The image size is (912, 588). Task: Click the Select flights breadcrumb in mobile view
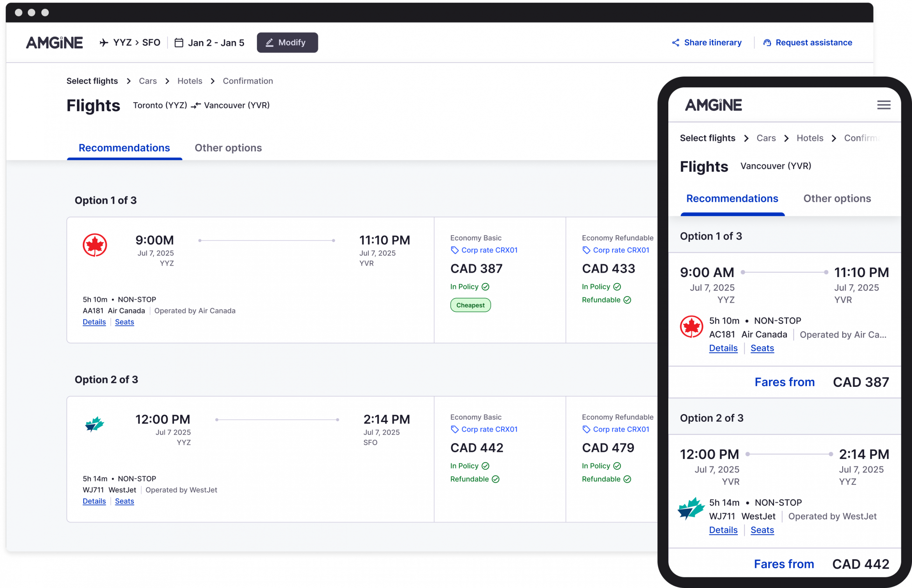[707, 138]
